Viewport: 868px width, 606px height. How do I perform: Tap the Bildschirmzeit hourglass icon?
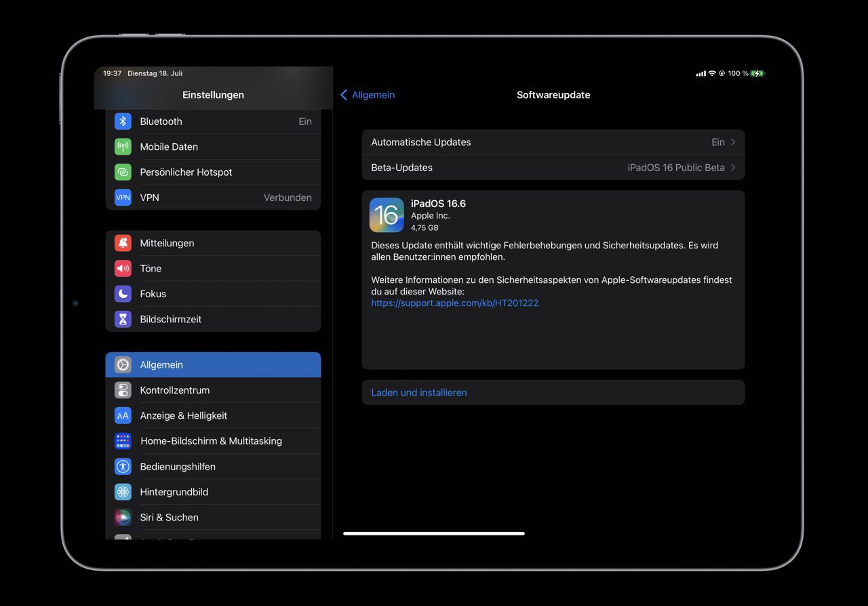click(x=123, y=319)
